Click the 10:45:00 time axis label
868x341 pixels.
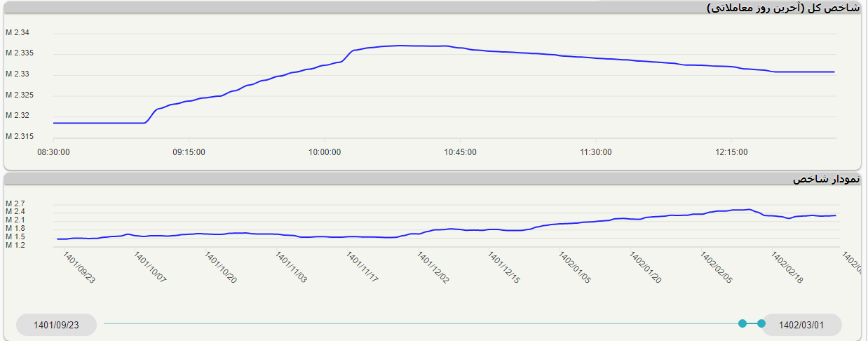(x=460, y=152)
